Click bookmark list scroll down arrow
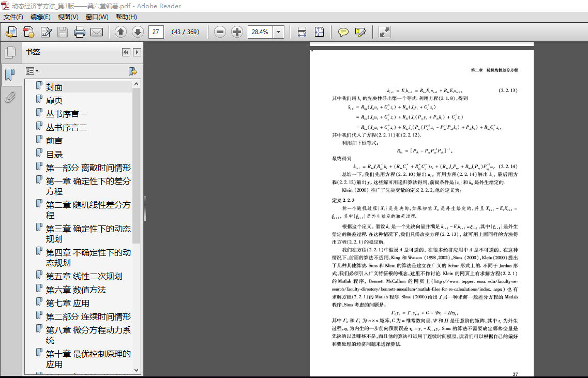Screen dimensions: 588x378 pos(136,370)
